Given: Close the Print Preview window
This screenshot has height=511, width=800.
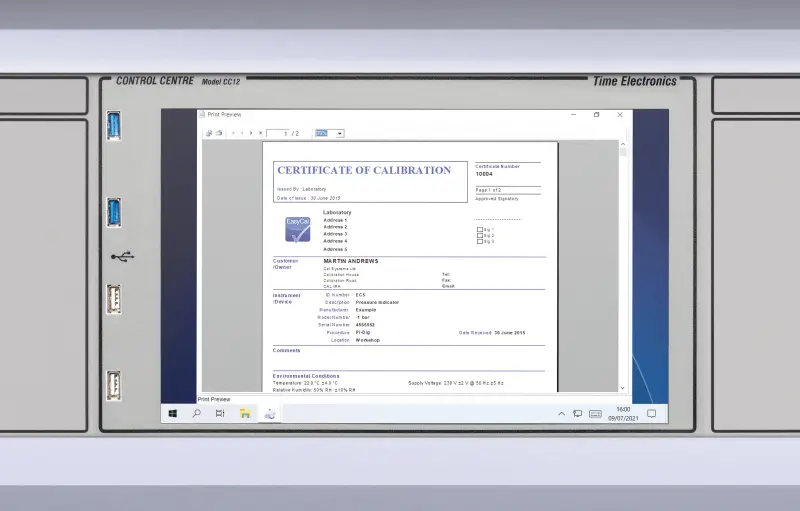Looking at the screenshot, I should click(620, 115).
